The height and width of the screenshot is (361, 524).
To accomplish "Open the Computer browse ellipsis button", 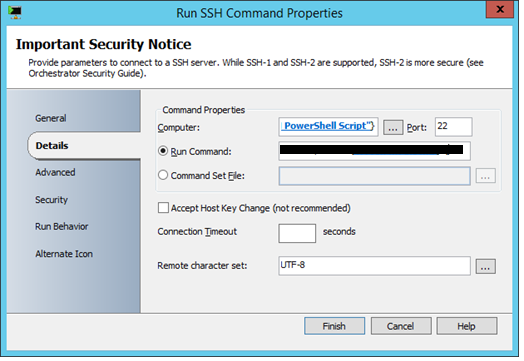I will 393,127.
